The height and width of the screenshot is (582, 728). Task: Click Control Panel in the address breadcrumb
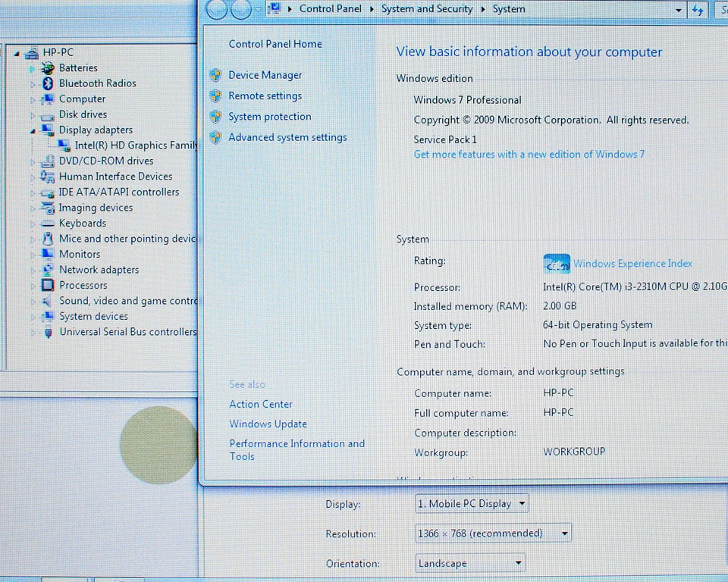point(330,9)
